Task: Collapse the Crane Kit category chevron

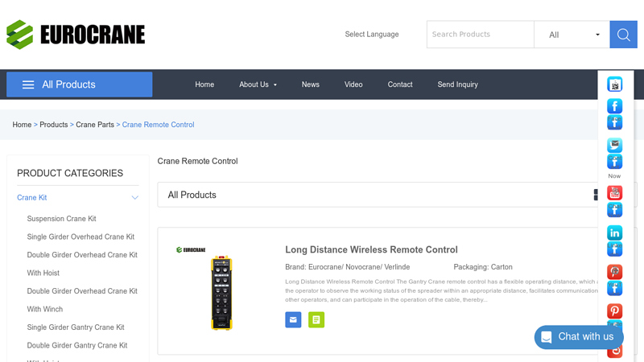Action: 134,198
